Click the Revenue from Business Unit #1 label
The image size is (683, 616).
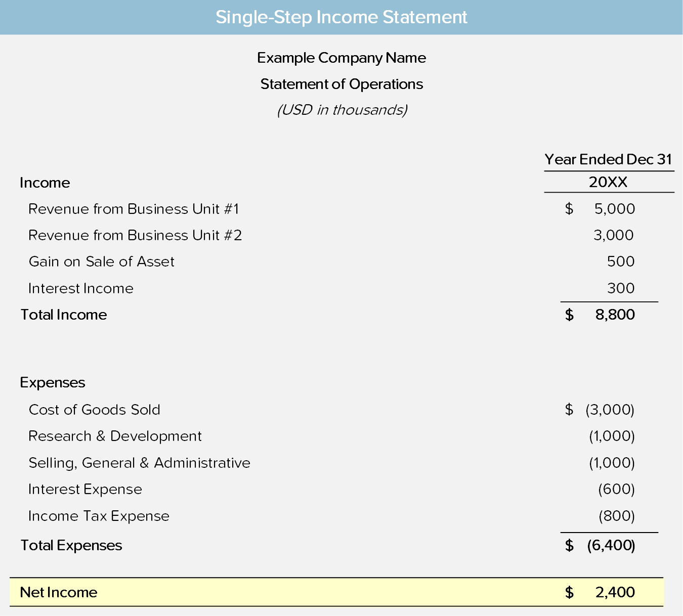click(134, 209)
